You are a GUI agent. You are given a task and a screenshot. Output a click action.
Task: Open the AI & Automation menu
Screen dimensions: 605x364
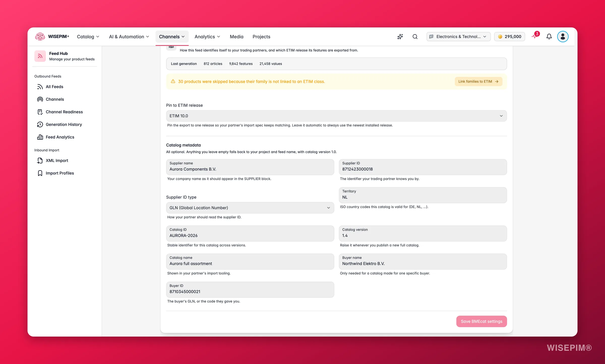pyautogui.click(x=129, y=37)
